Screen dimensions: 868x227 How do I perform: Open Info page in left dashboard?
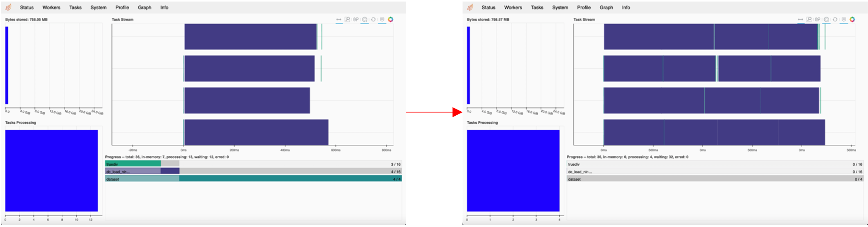click(x=164, y=7)
